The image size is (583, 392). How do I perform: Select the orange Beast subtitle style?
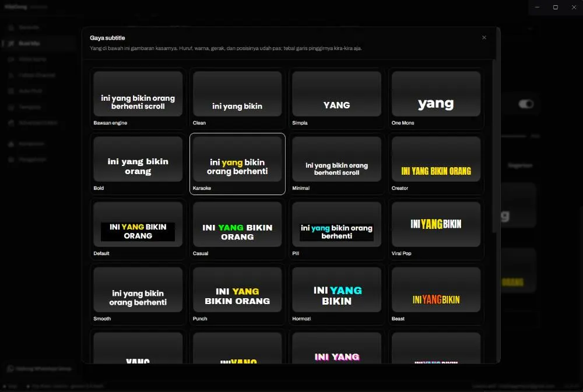click(436, 294)
